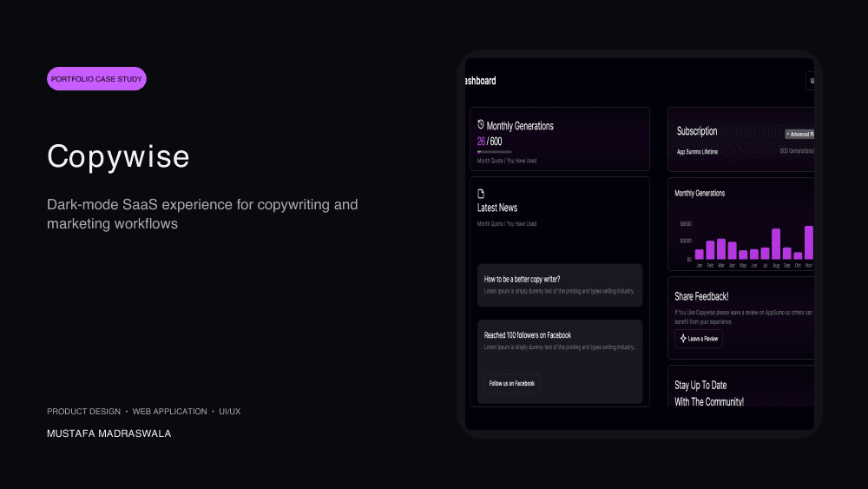The height and width of the screenshot is (489, 868).
Task: Click the Copywise title heading
Action: 118,156
